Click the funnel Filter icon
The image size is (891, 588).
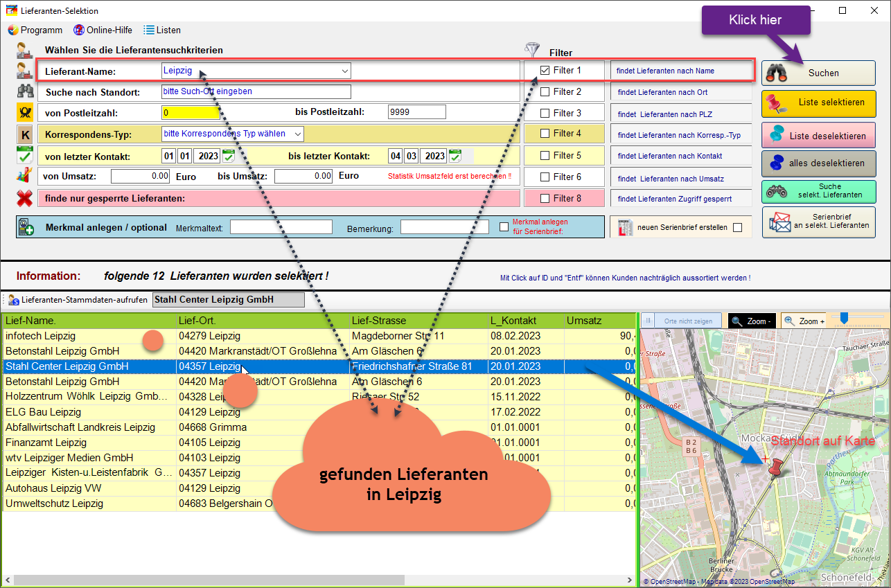(x=532, y=51)
